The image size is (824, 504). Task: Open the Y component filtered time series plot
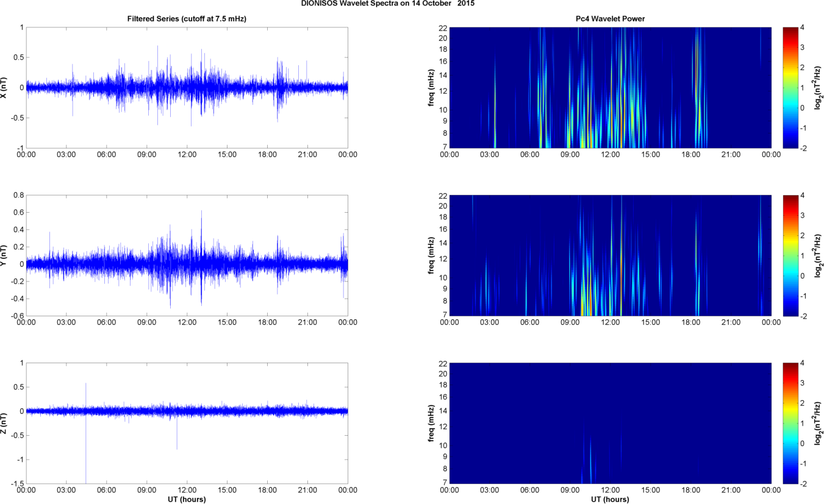(x=187, y=255)
